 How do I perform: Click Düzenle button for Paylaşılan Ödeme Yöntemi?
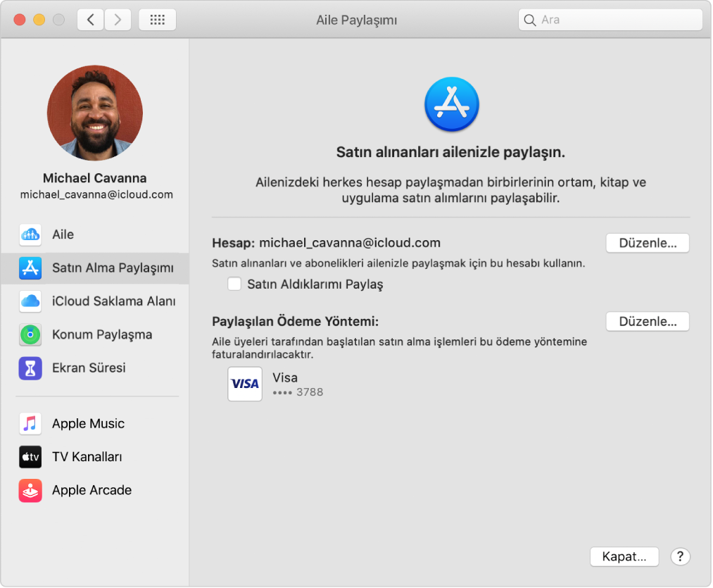point(648,322)
